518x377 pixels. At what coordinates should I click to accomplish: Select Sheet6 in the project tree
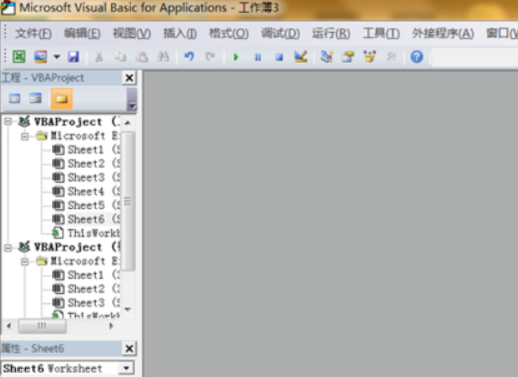tap(86, 219)
